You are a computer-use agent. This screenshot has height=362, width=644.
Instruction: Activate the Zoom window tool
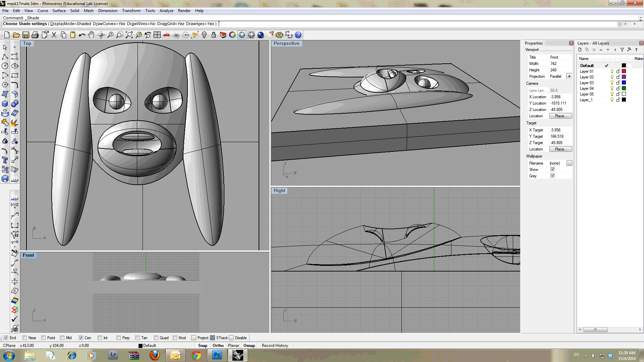[x=120, y=35]
